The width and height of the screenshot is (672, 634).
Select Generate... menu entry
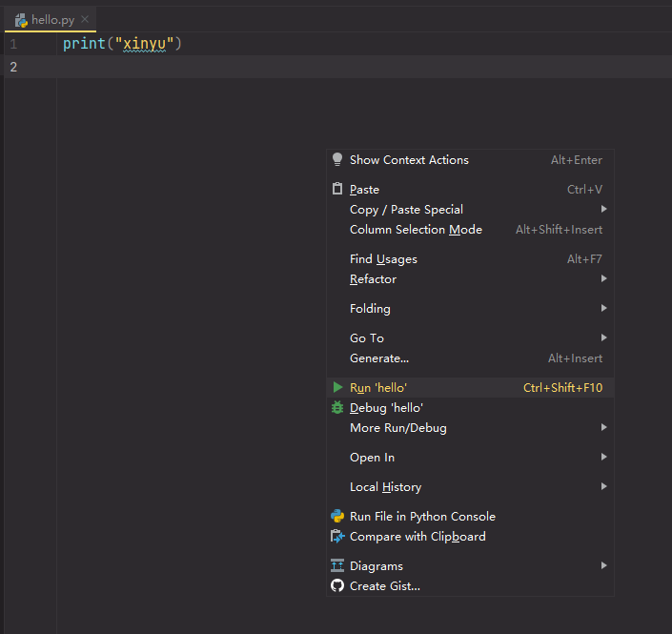(471, 358)
